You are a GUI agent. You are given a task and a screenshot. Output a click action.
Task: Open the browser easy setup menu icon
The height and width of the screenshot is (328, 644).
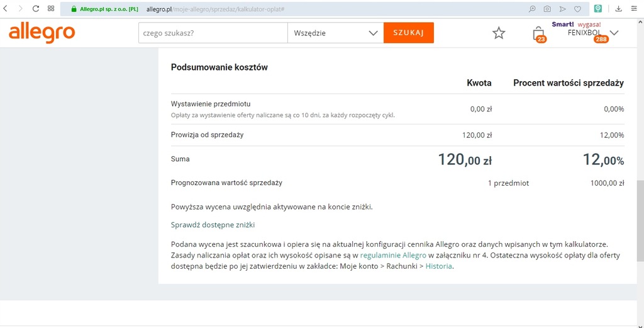pyautogui.click(x=633, y=9)
